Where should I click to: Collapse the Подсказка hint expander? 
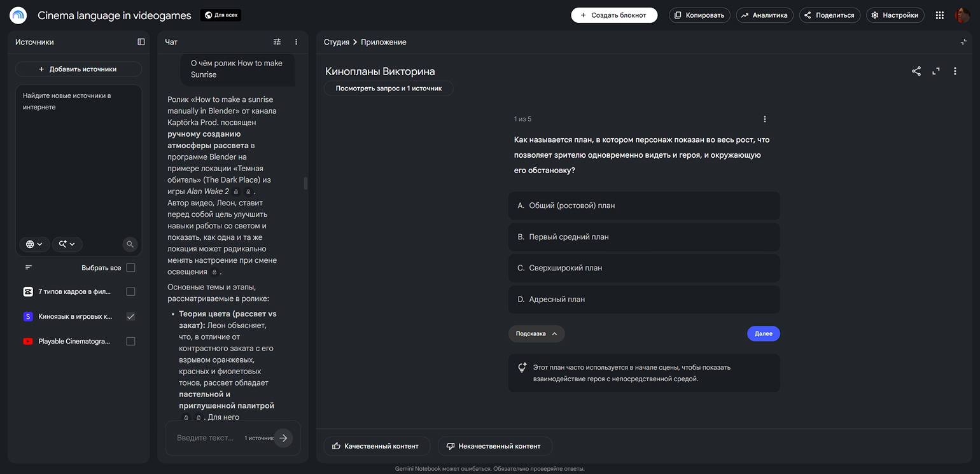pos(536,333)
